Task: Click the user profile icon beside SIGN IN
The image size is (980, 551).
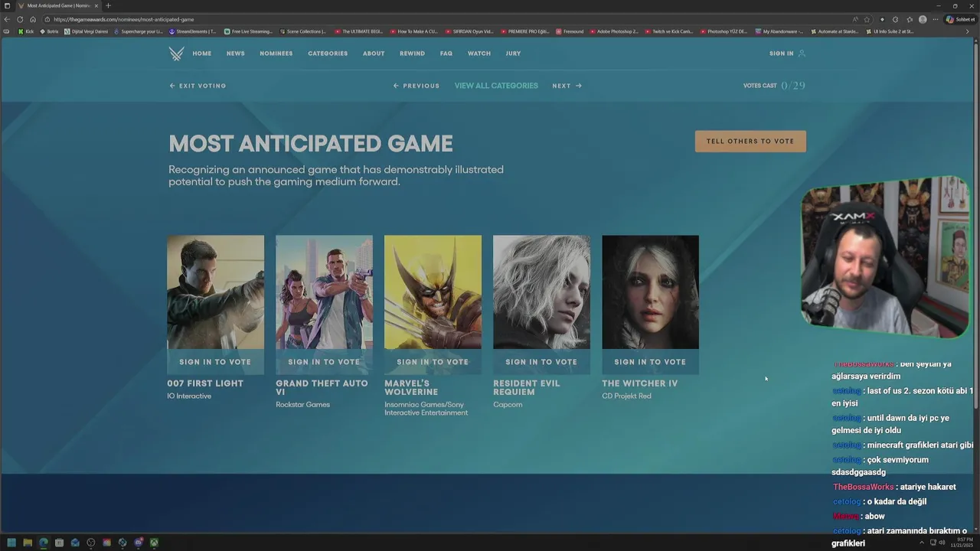Action: coord(802,54)
